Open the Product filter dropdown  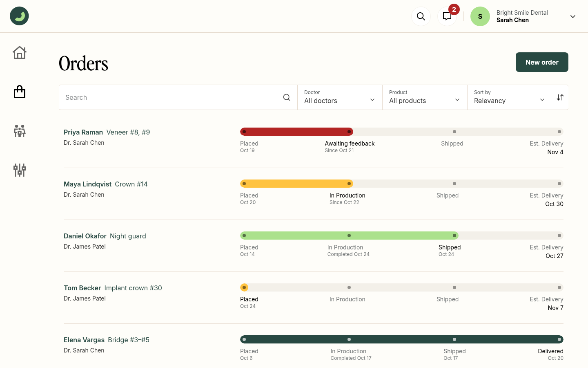[x=425, y=97]
